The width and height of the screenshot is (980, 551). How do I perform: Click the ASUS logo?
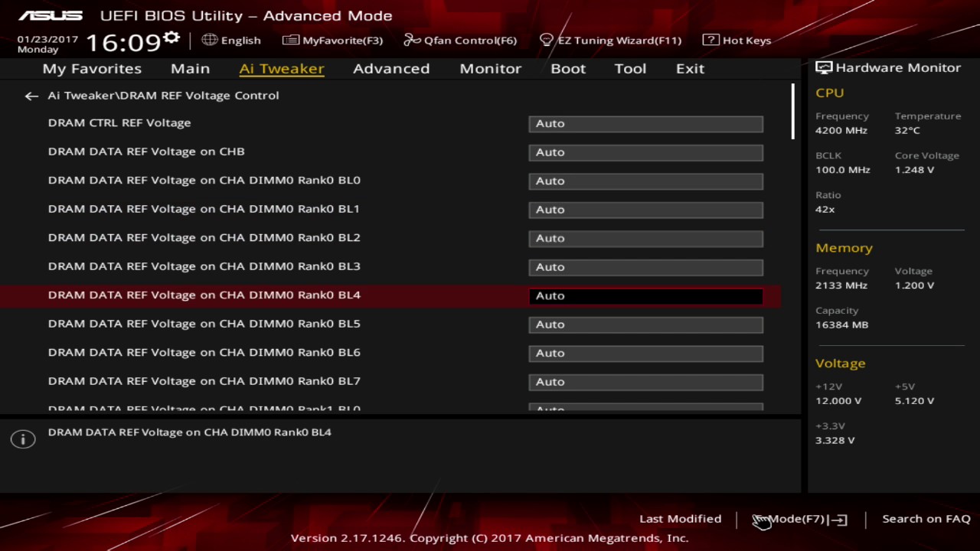(x=50, y=15)
